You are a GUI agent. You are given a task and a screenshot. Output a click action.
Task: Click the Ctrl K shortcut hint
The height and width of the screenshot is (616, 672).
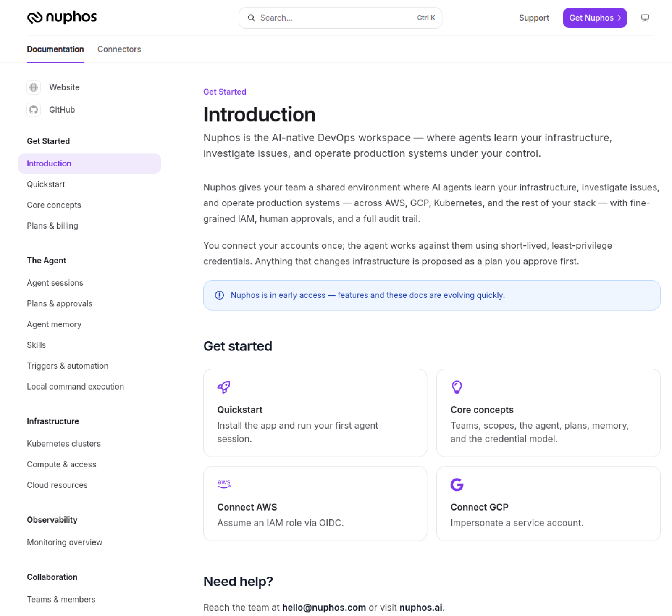pyautogui.click(x=426, y=18)
